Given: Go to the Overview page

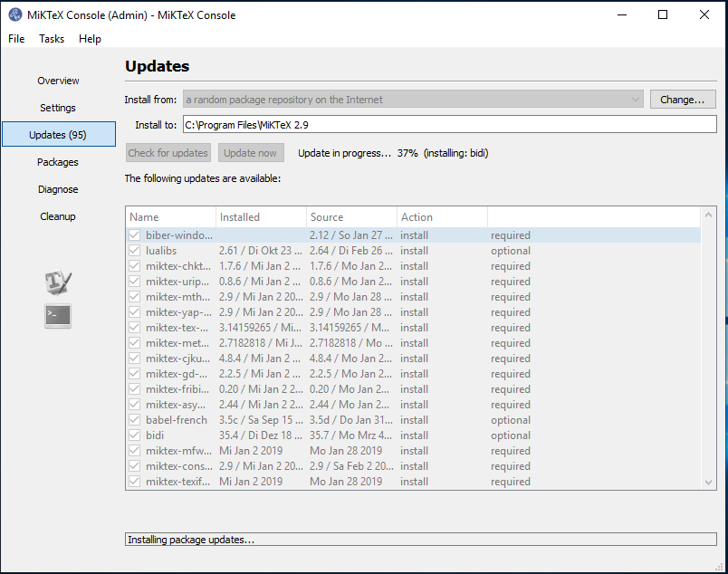Looking at the screenshot, I should click(59, 81).
